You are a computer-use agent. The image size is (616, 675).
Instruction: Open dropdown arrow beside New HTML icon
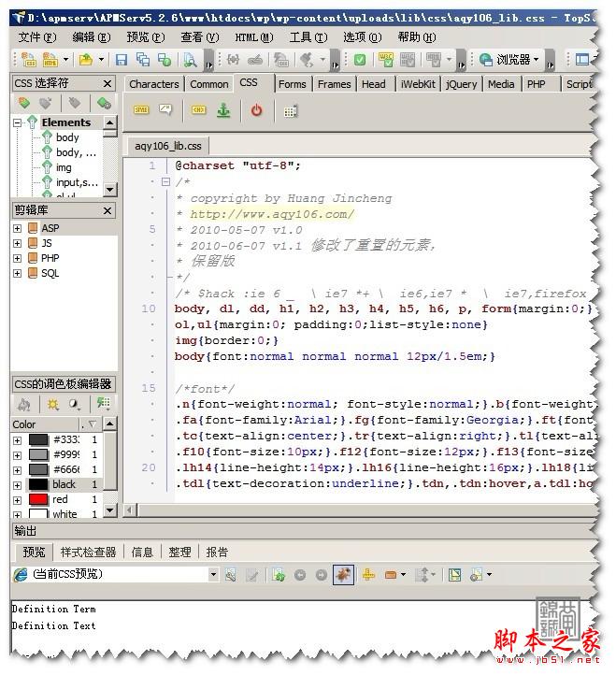[x=65, y=60]
